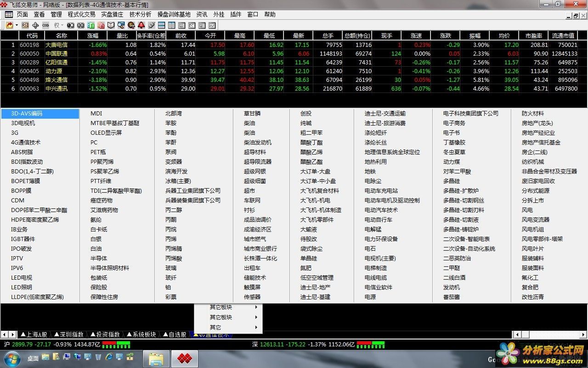
Task: Click the magnifier search toolbar icon
Action: (x=121, y=25)
